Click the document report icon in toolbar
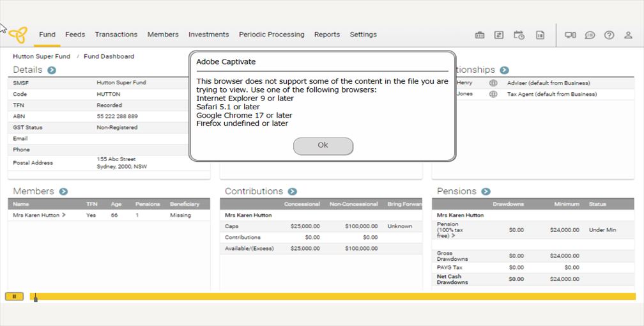Viewport: 644px width, 326px height. tap(540, 35)
